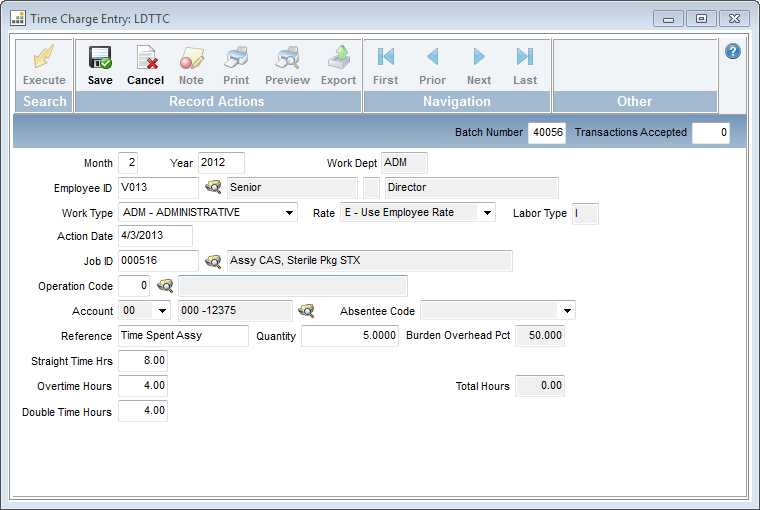Open the Absentee Code dropdown
This screenshot has width=760, height=510.
[567, 311]
